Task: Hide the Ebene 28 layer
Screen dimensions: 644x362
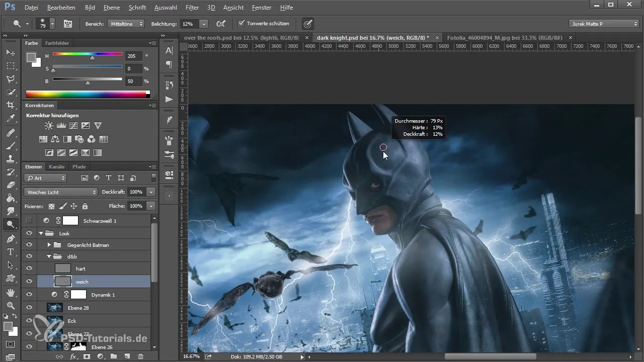Action: coord(29,307)
